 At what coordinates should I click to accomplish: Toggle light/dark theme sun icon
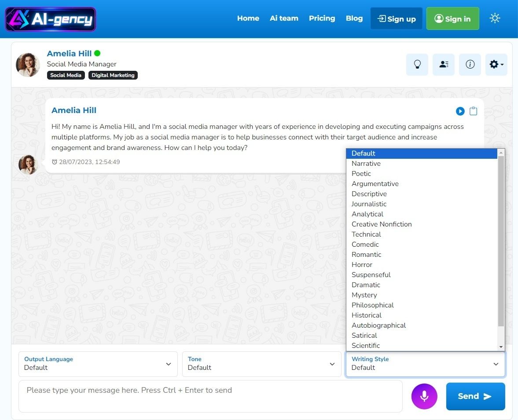pyautogui.click(x=495, y=18)
